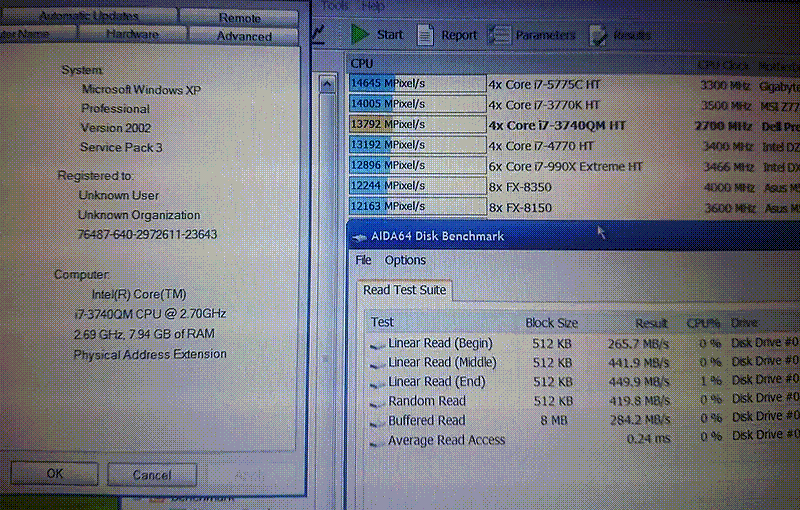Click the 8 MB block size cell
Image resolution: width=800 pixels, height=510 pixels.
pos(554,420)
